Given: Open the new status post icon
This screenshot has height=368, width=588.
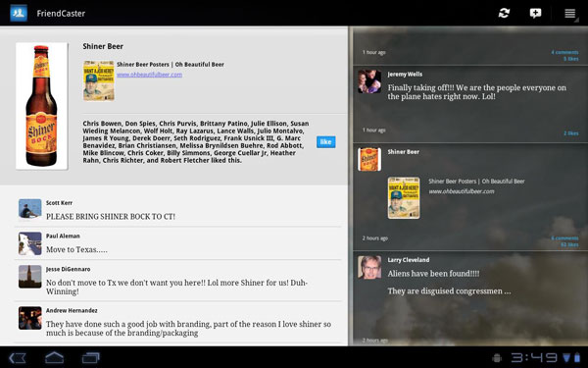Looking at the screenshot, I should 535,13.
